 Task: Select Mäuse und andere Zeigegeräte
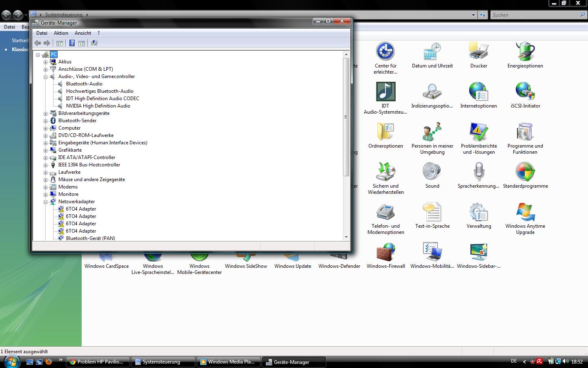click(x=91, y=180)
